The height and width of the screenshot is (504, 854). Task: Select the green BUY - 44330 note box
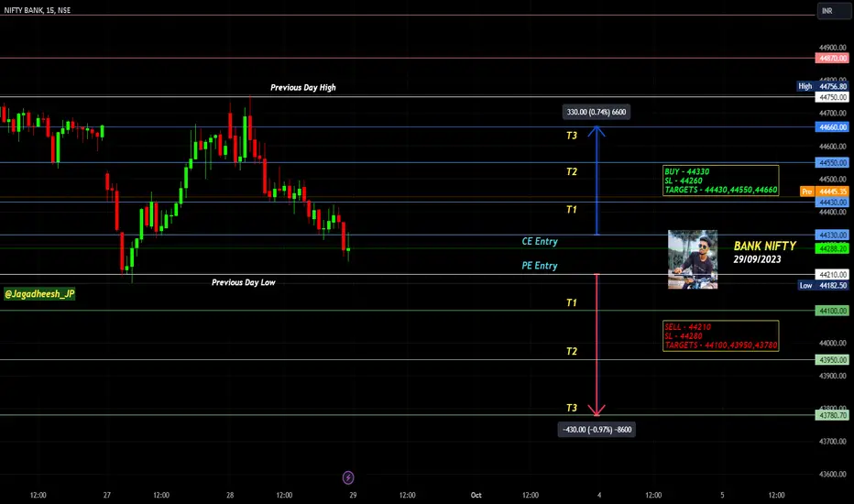click(x=720, y=181)
